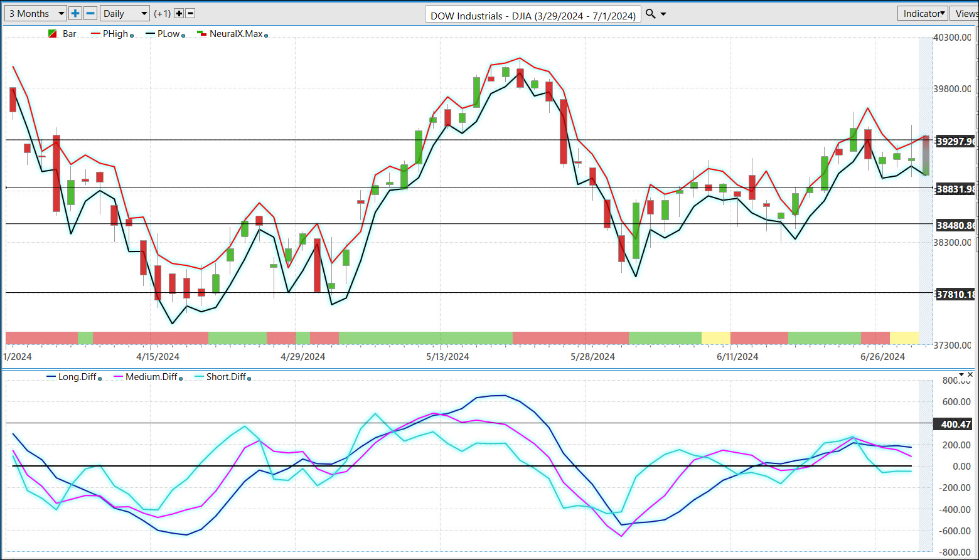Click the 5/13/2024 date axis label
The width and height of the screenshot is (979, 560).
click(x=447, y=357)
